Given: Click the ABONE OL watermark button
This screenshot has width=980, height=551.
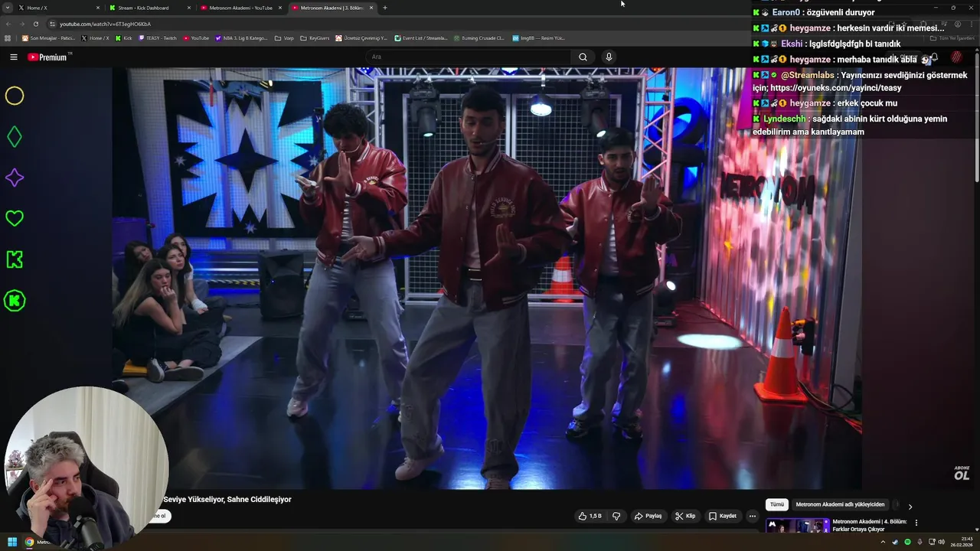Looking at the screenshot, I should click(962, 474).
